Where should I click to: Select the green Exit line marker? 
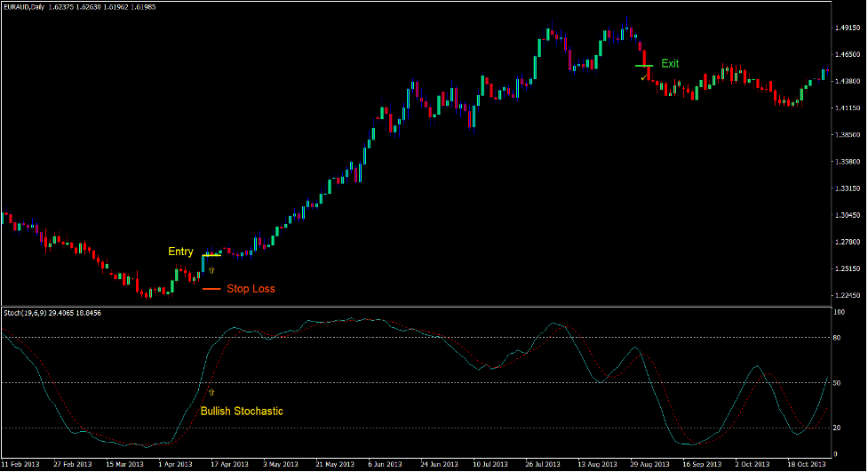coord(643,66)
